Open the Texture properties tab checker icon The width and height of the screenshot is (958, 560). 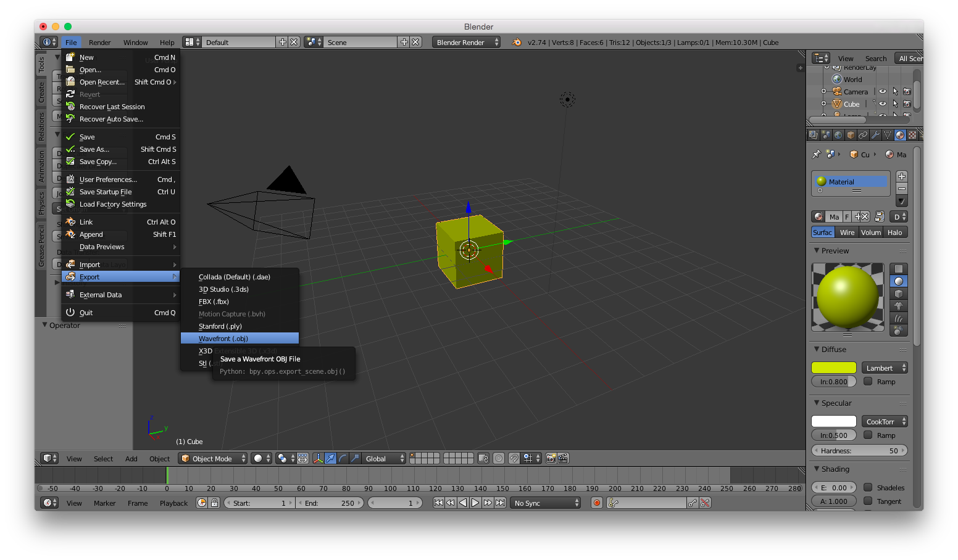912,135
